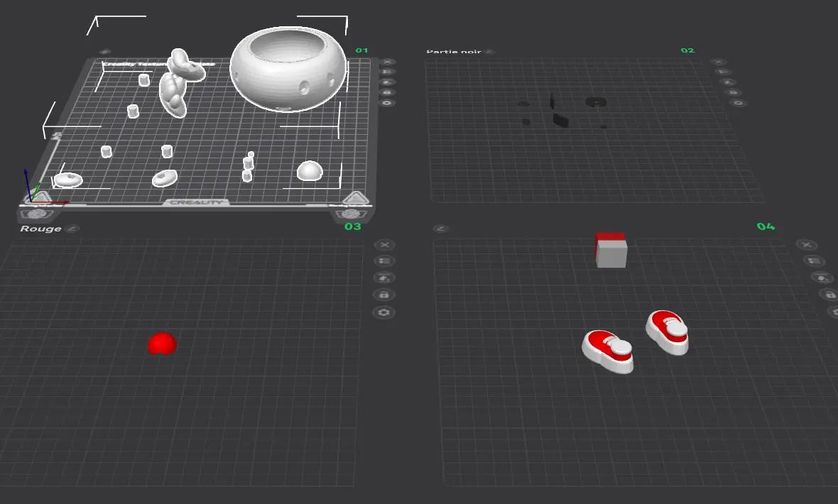Select the large white bowl model
The height and width of the screenshot is (504, 838).
[x=288, y=70]
